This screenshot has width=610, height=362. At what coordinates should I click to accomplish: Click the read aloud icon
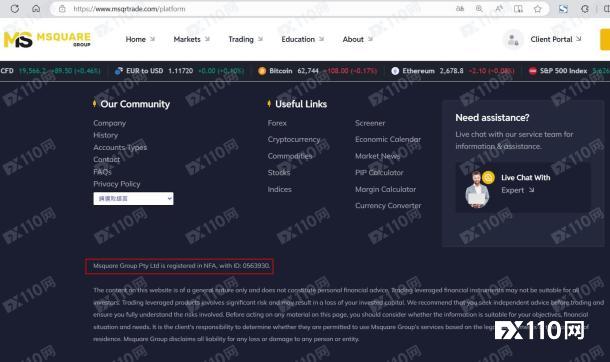[x=499, y=9]
